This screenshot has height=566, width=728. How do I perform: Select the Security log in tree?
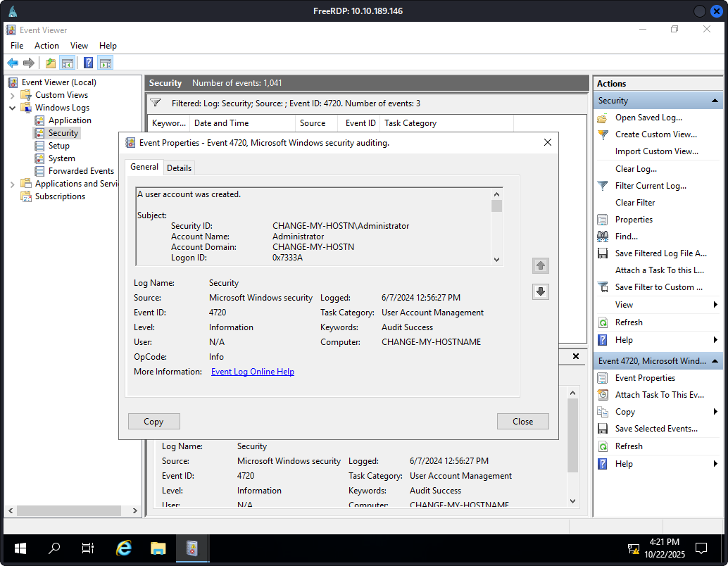[63, 133]
